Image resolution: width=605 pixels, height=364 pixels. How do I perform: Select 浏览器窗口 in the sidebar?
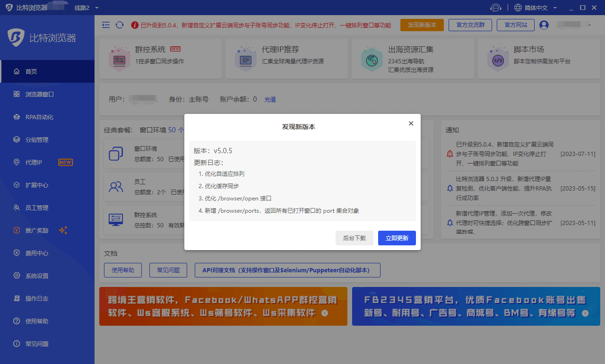pos(40,95)
